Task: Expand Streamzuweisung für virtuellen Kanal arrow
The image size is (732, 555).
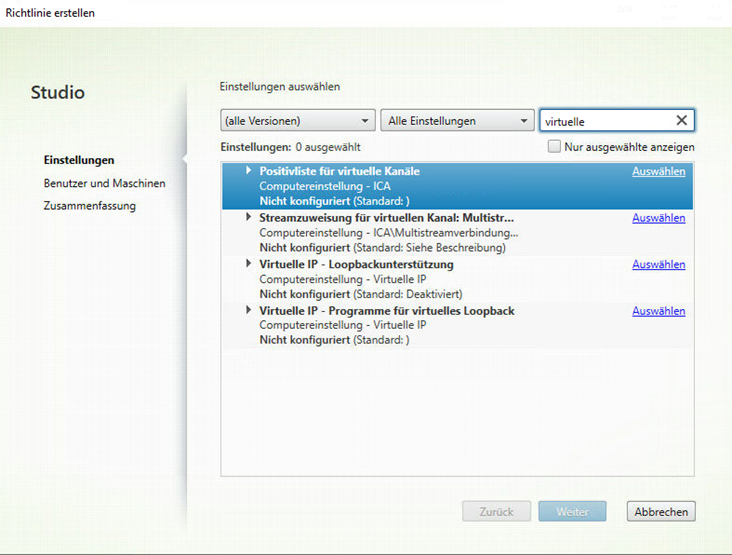Action: pos(249,217)
